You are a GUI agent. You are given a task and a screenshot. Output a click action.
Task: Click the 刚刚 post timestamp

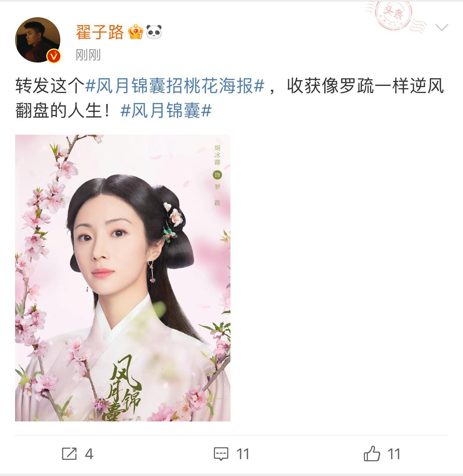(x=88, y=55)
